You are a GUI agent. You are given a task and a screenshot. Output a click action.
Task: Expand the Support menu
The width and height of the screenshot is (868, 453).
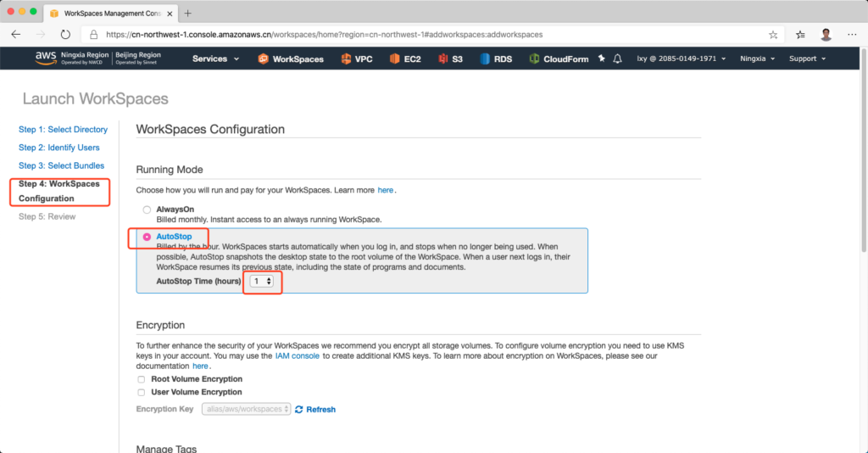pos(806,59)
